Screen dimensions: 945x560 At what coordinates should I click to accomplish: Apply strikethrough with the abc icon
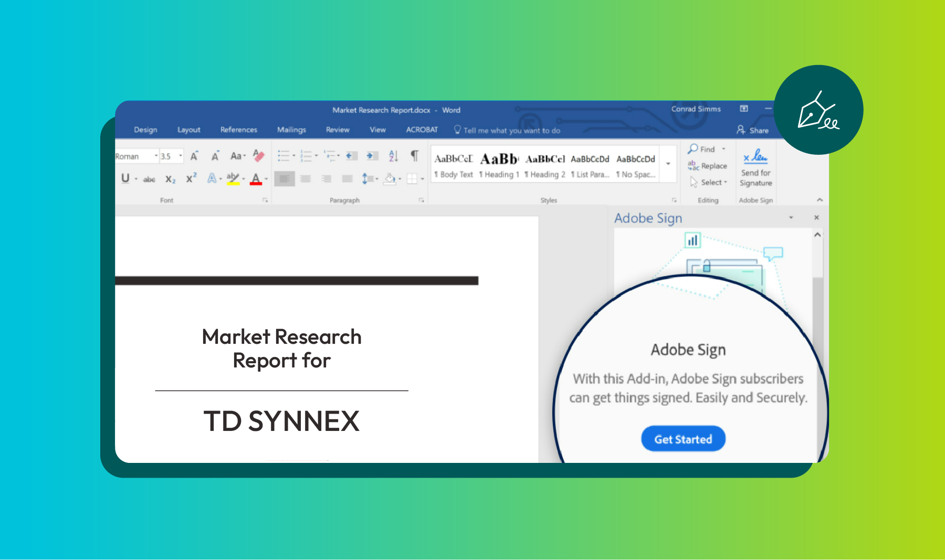coord(149,179)
